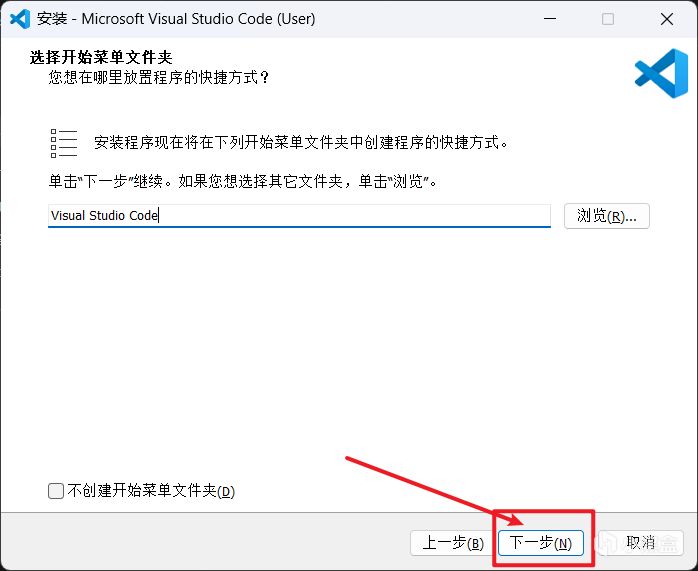
Task: Click the large VS Code logo in header
Action: click(x=661, y=73)
